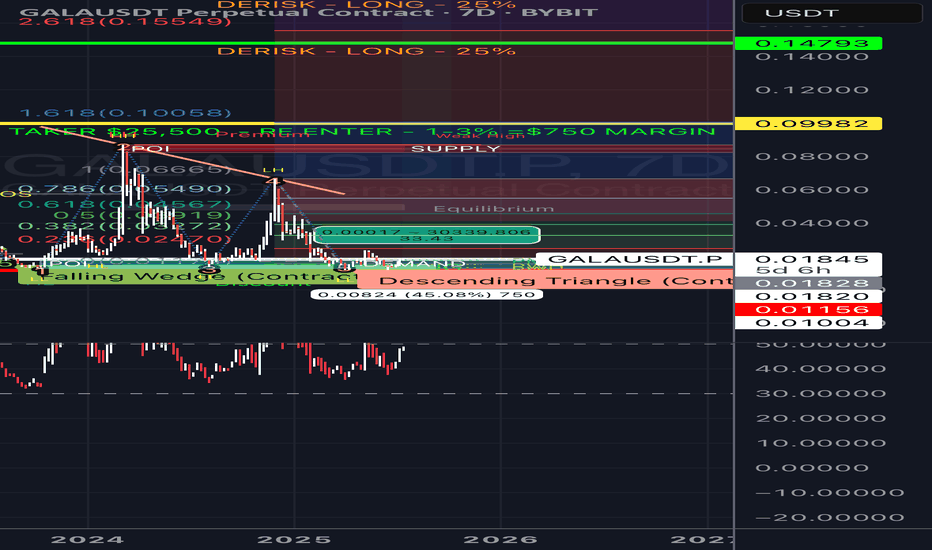Select the 0.786(0.05490) Fibonacci level label
The height and width of the screenshot is (550, 932).
125,189
